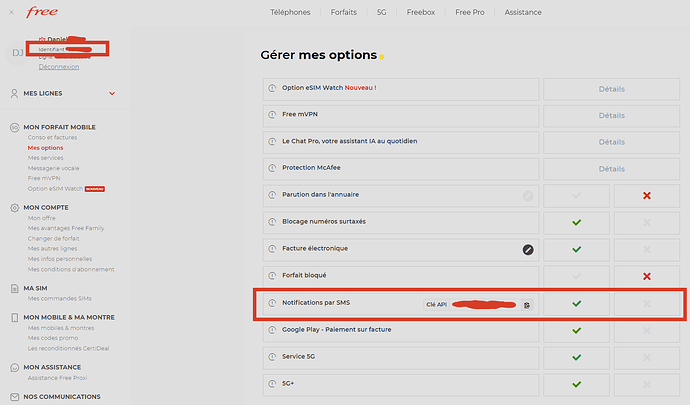Click the Déconnexion link
Image resolution: width=690 pixels, height=405 pixels.
(x=59, y=67)
